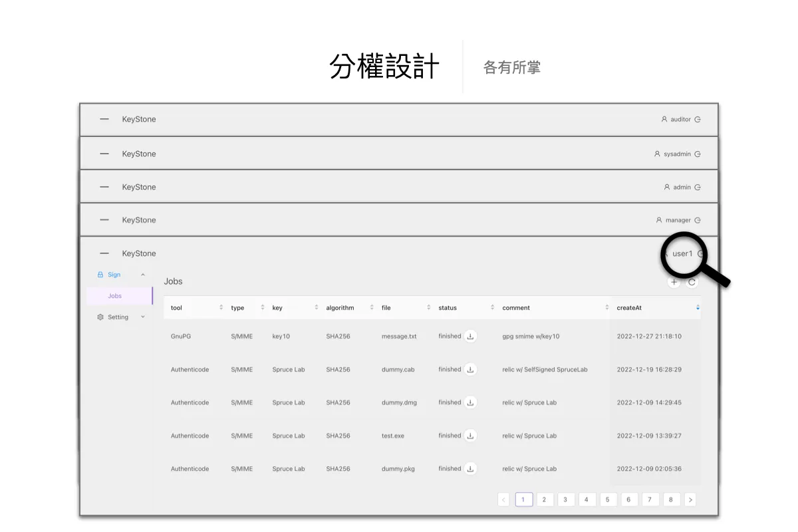Open the Setting gear icon
This screenshot has height=532, width=798.
click(x=100, y=317)
